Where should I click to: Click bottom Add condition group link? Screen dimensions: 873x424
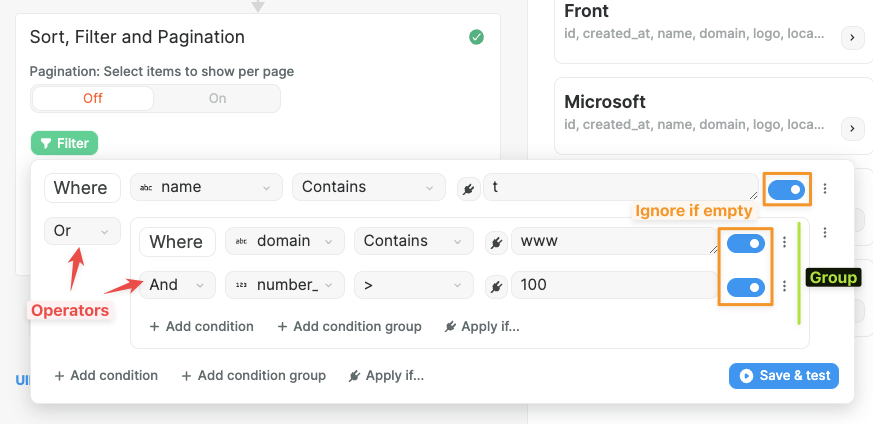coord(253,376)
